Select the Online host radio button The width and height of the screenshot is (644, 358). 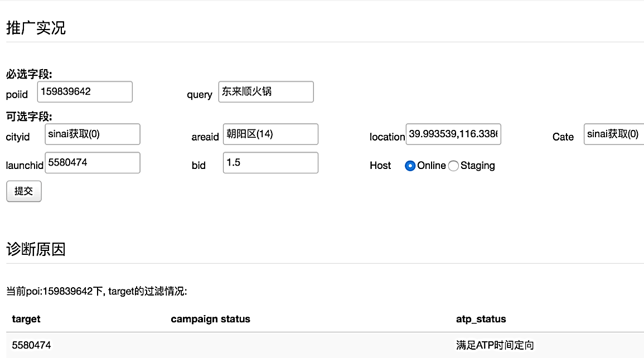tap(410, 166)
